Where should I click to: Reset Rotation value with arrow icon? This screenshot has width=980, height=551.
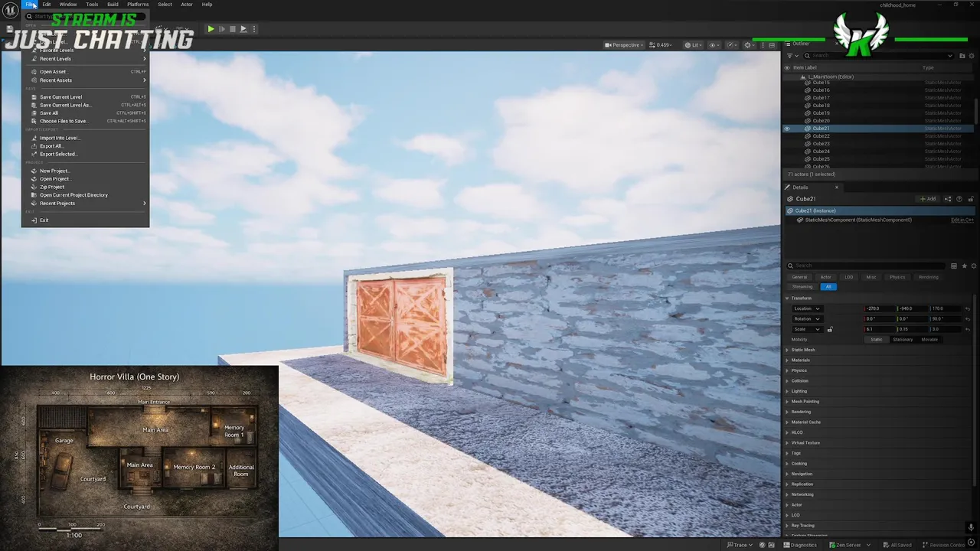tap(968, 319)
